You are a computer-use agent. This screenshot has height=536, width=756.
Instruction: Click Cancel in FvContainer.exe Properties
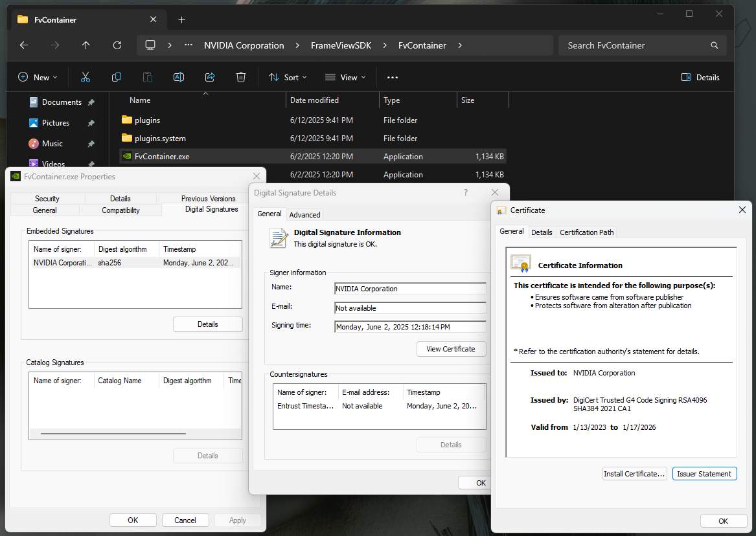coord(185,520)
